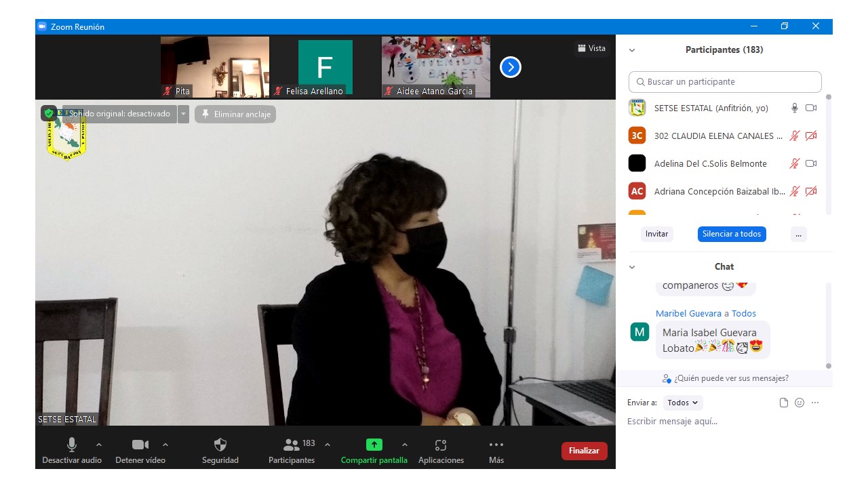
Task: Expand the arrow next to Participantes button
Action: 328,445
